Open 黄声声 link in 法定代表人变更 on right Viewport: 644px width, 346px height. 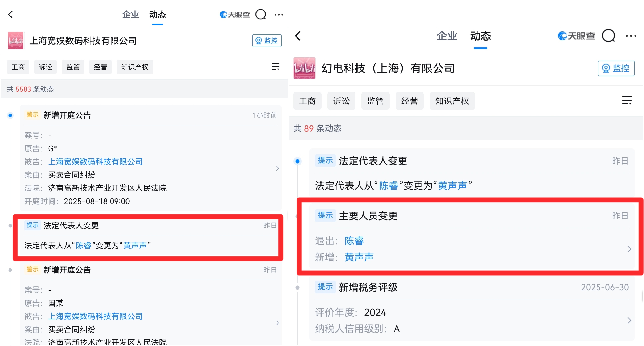(x=452, y=186)
